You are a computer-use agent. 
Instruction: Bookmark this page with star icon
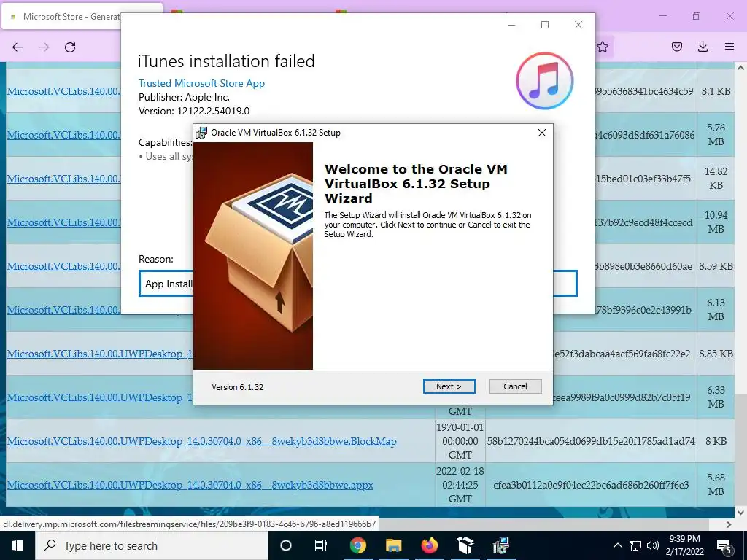click(x=603, y=47)
